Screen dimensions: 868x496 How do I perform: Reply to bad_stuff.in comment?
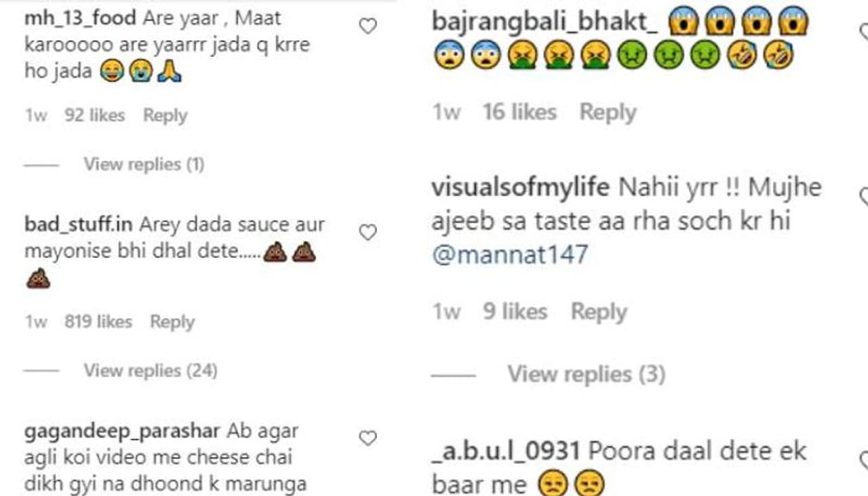[x=172, y=322]
